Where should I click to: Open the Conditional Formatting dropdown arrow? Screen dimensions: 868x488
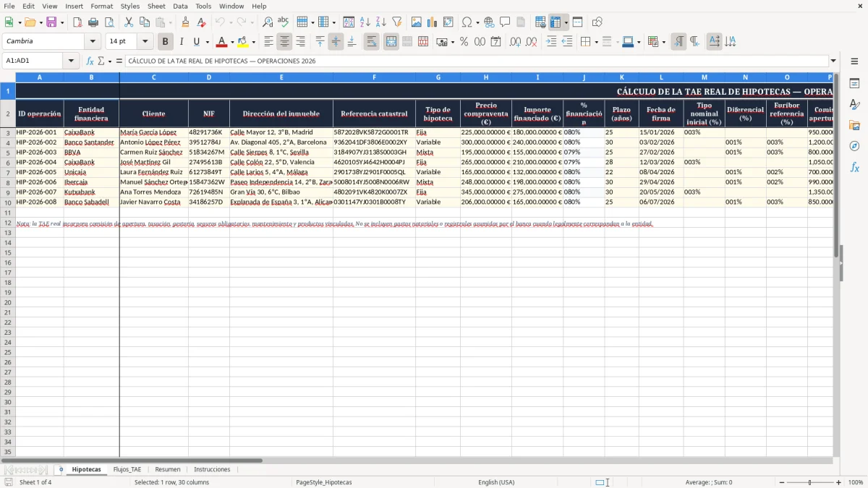[664, 42]
